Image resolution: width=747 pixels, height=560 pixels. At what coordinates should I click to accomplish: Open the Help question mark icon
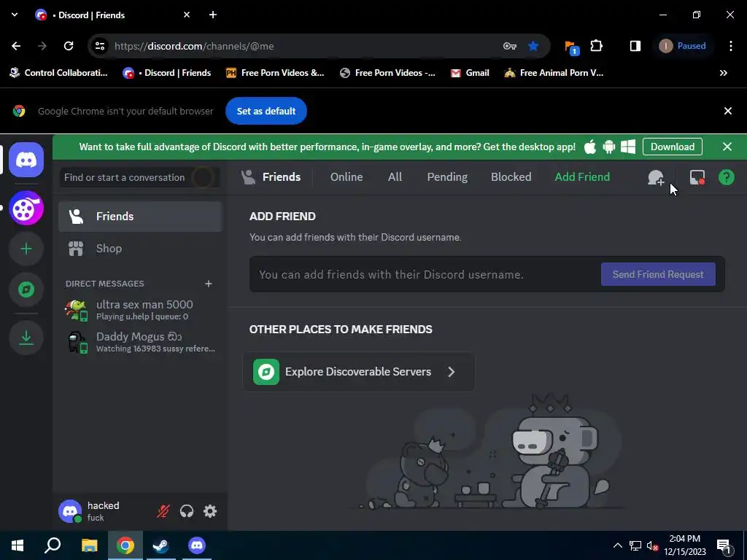pyautogui.click(x=726, y=177)
